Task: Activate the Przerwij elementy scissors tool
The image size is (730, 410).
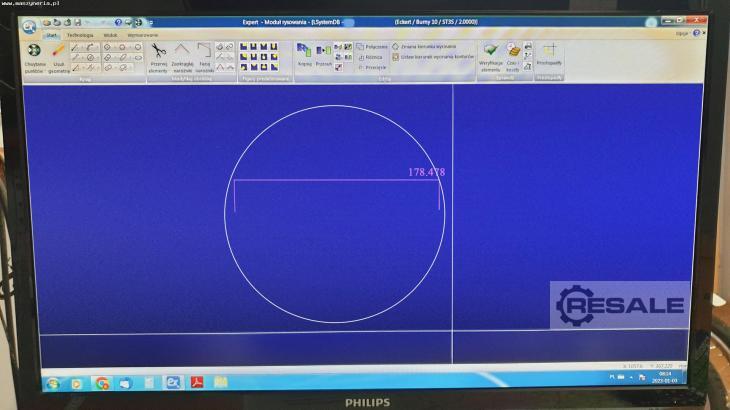Action: point(158,51)
